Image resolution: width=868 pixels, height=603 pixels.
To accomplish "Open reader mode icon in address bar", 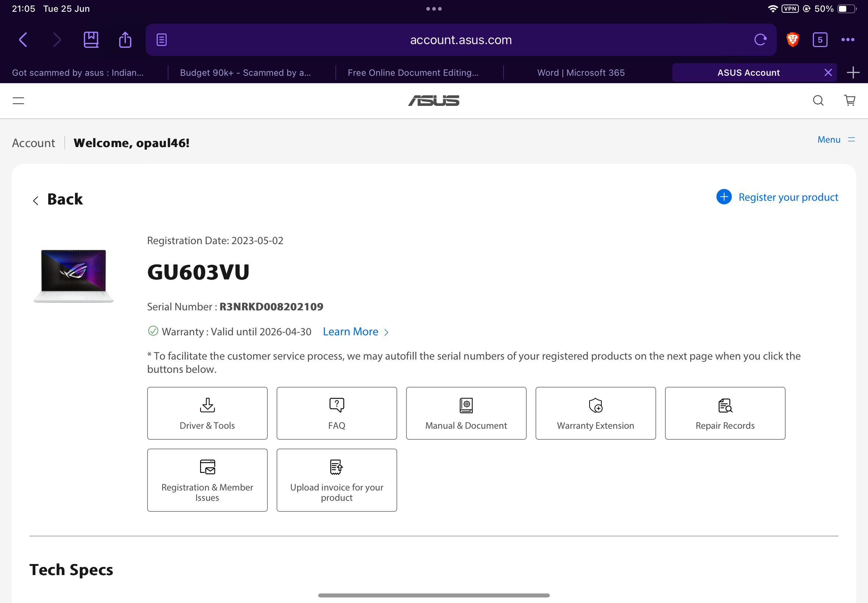I will tap(162, 40).
